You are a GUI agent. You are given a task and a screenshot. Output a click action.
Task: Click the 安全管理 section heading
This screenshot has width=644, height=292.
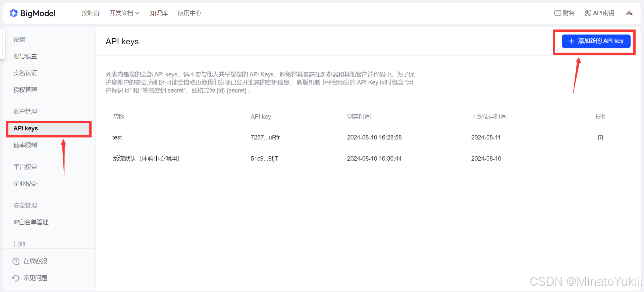point(25,206)
